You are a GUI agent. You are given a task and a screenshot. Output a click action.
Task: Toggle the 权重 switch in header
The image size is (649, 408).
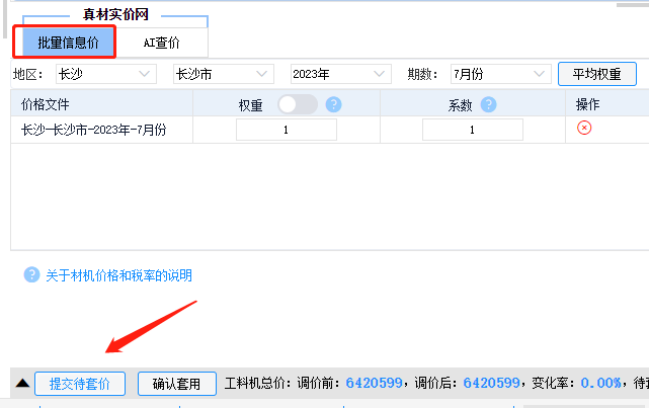297,104
